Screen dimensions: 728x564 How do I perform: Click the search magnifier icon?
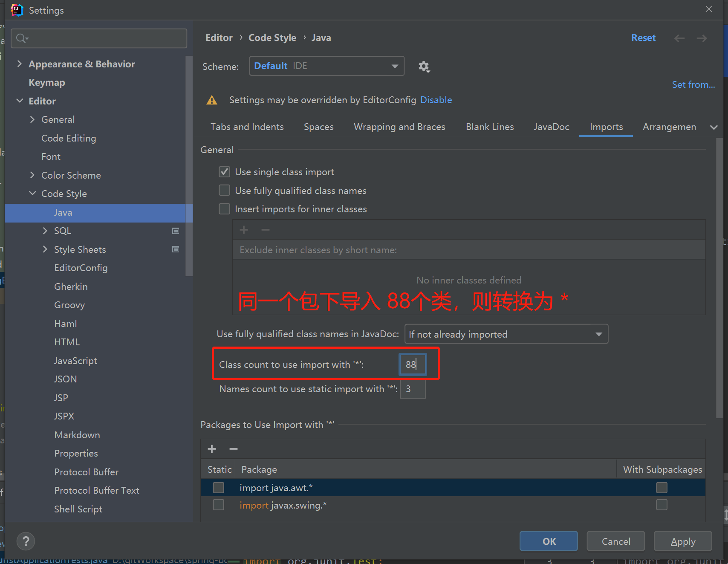pyautogui.click(x=22, y=38)
